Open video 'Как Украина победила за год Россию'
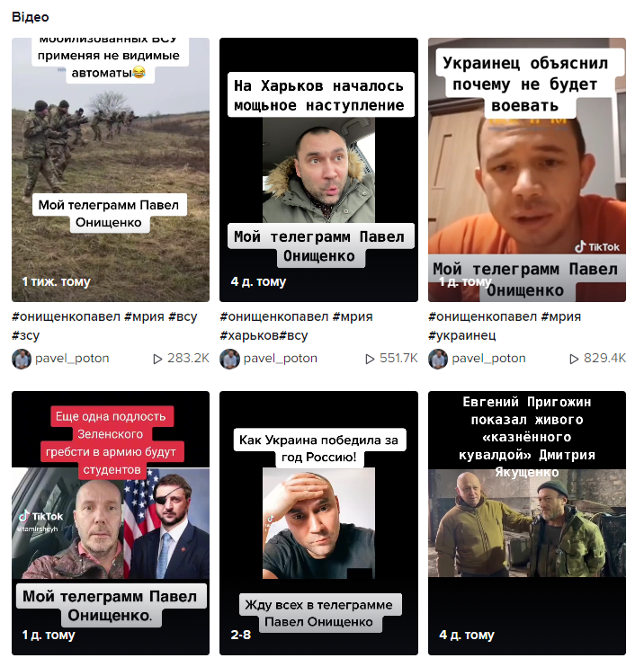 (318, 523)
